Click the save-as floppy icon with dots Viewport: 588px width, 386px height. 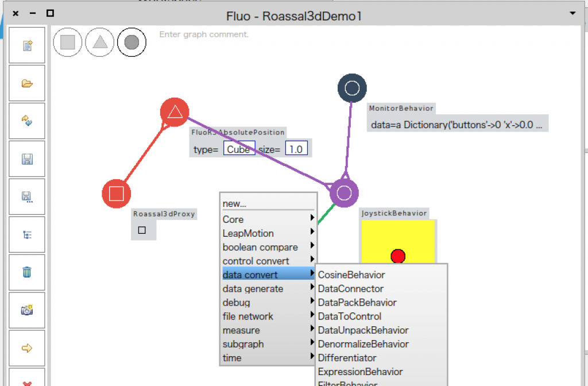27,197
